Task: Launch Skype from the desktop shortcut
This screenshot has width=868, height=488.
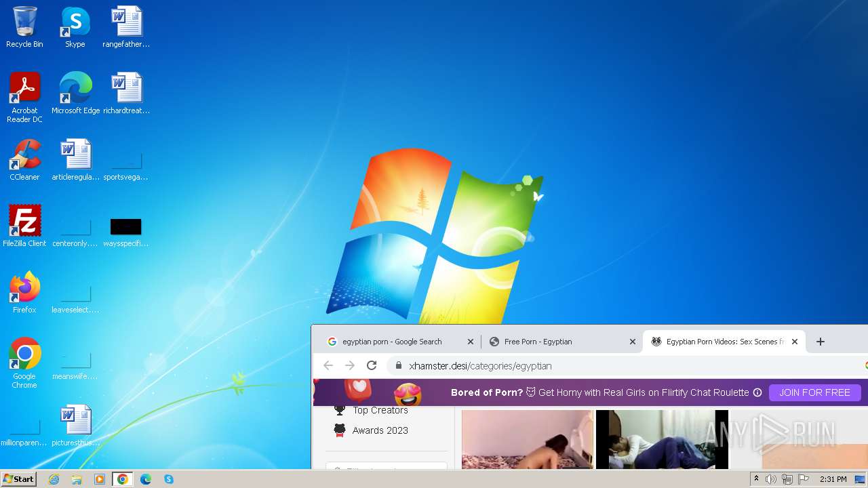Action: pos(75,27)
